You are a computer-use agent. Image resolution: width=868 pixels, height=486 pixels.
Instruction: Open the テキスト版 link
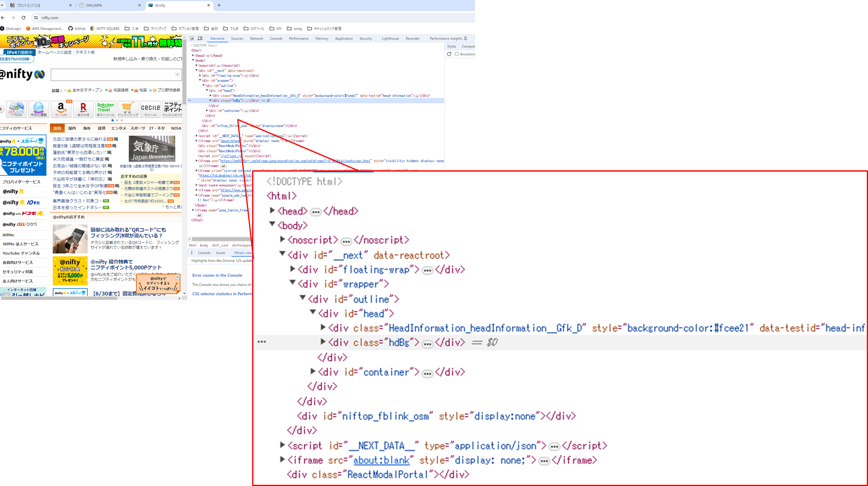(85, 52)
